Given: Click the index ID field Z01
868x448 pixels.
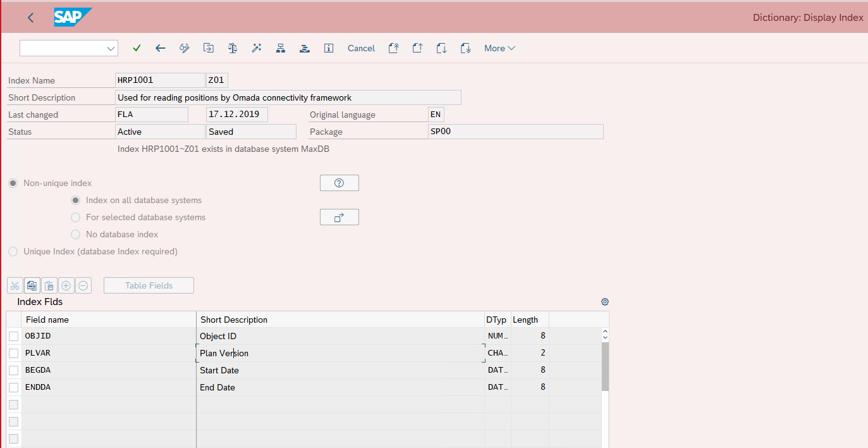Looking at the screenshot, I should pyautogui.click(x=217, y=80).
